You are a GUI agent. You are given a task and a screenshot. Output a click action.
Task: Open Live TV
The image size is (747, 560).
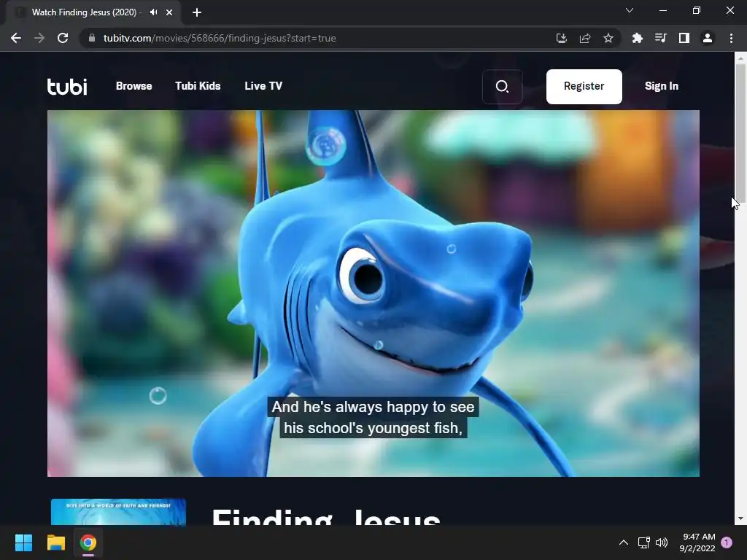263,86
